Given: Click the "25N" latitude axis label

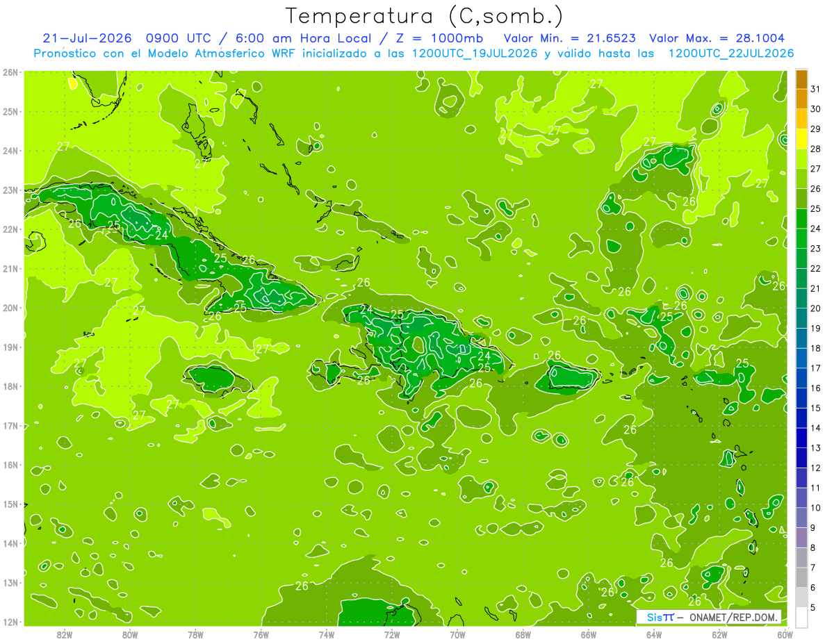Looking at the screenshot, I should coord(10,111).
